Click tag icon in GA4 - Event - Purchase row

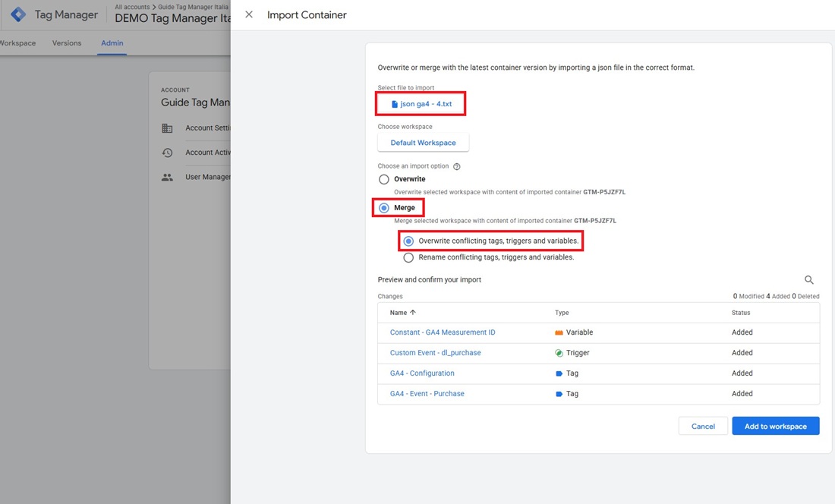(x=559, y=394)
